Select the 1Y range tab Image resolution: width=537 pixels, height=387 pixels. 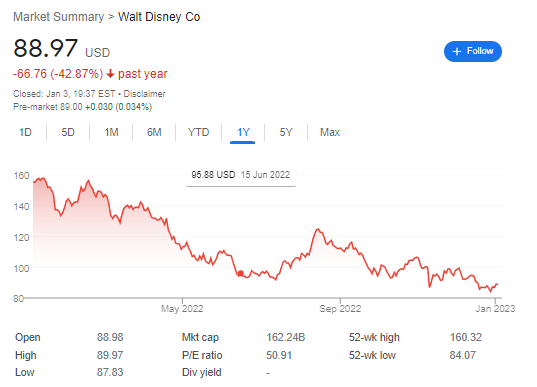click(243, 132)
